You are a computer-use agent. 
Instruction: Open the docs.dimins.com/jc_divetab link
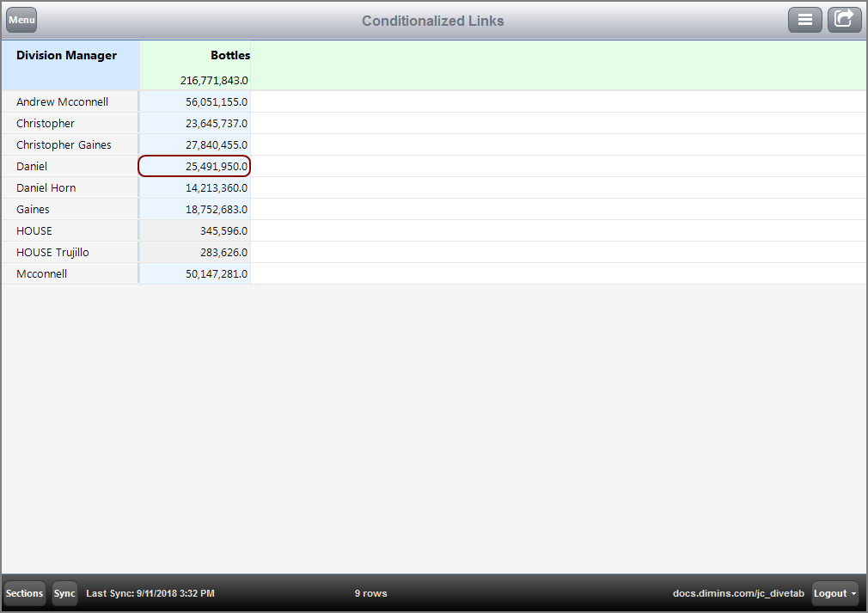737,593
